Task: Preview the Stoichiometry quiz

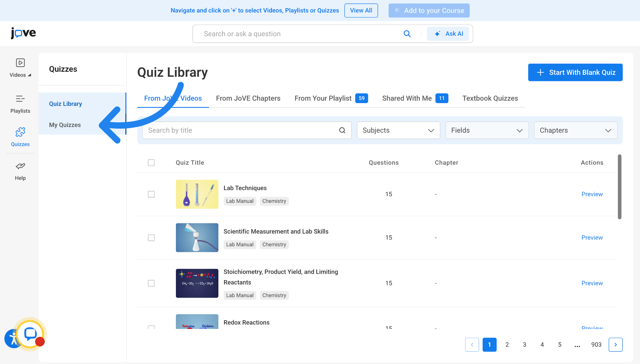Action: [x=592, y=283]
